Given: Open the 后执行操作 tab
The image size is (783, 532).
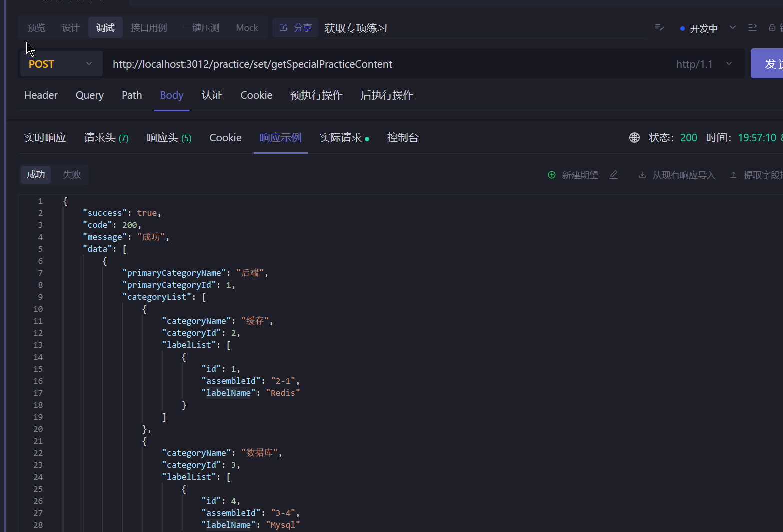Looking at the screenshot, I should tap(387, 95).
